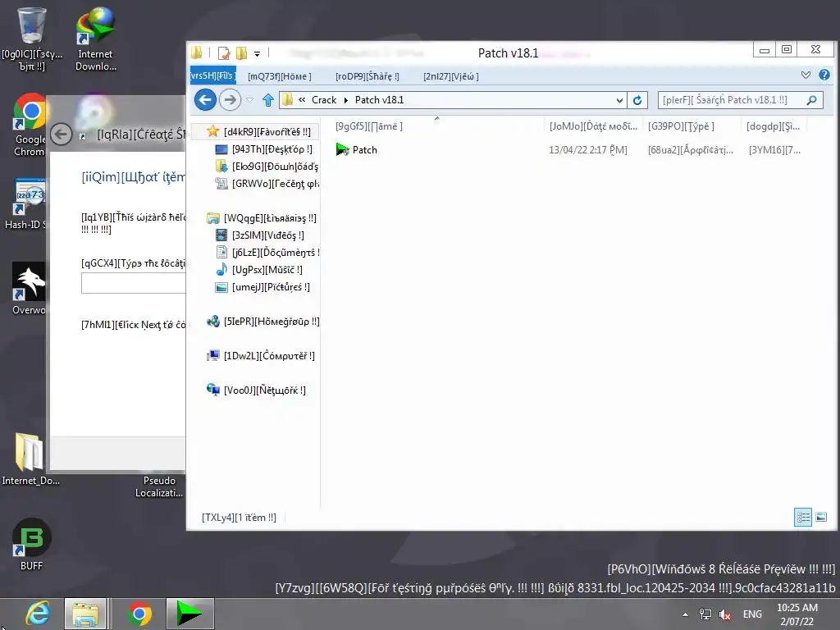Image resolution: width=840 pixels, height=630 pixels.
Task: Click the search magnifier icon
Action: pyautogui.click(x=811, y=100)
